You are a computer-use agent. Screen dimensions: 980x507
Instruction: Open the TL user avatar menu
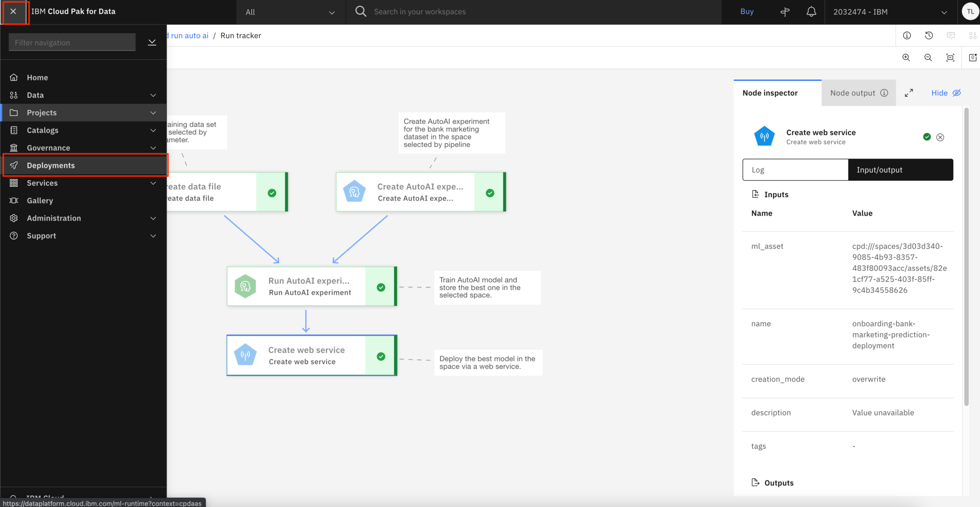tap(970, 11)
